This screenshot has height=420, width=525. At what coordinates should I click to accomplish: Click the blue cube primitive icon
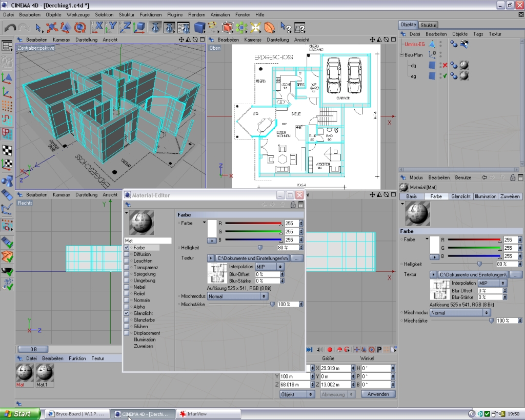[x=199, y=28]
